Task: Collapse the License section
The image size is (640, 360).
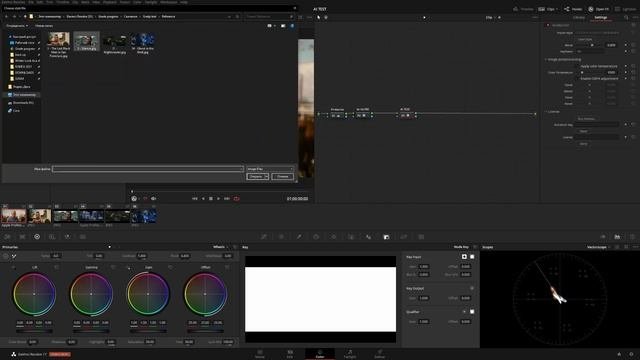Action: 546,112
